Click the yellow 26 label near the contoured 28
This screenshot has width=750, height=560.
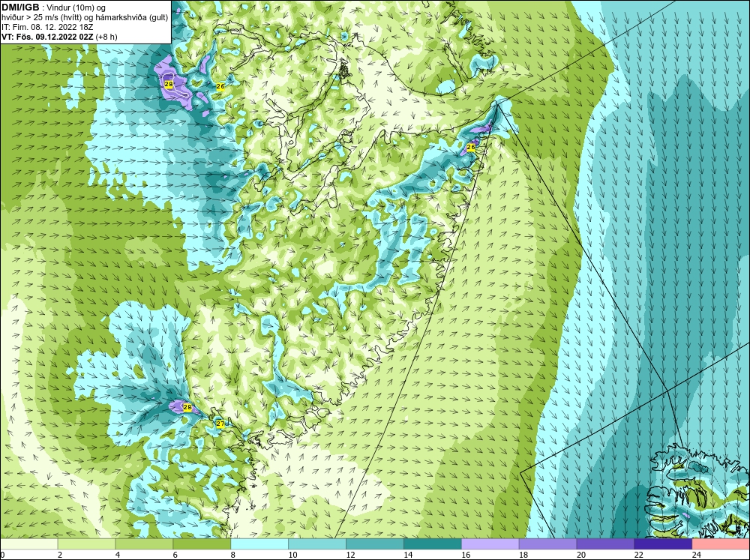[220, 86]
